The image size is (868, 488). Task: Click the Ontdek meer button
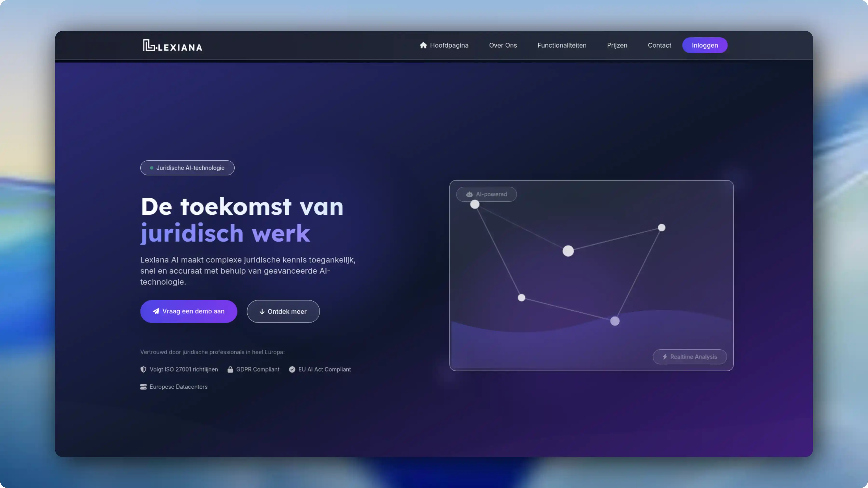click(x=283, y=311)
